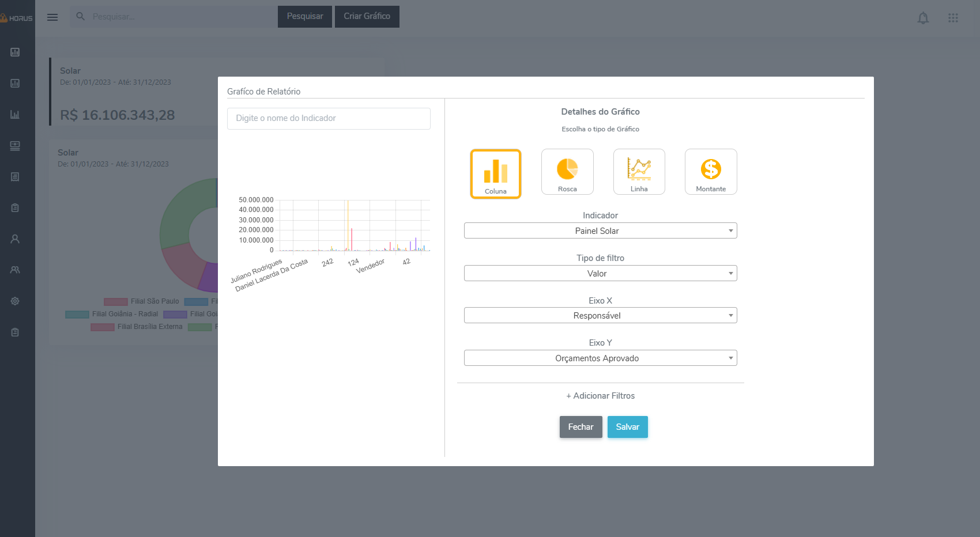Click the Adicionar Filtros link
This screenshot has height=537, width=980.
(600, 396)
